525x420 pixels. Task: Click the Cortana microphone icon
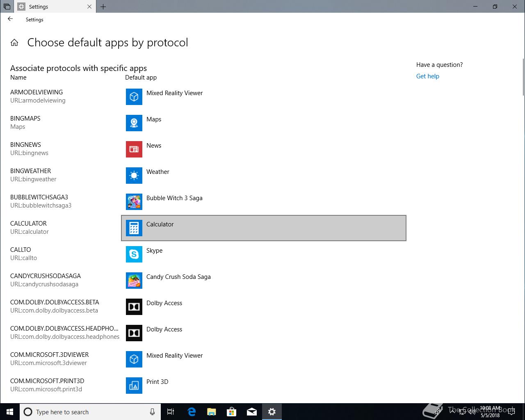tap(152, 412)
